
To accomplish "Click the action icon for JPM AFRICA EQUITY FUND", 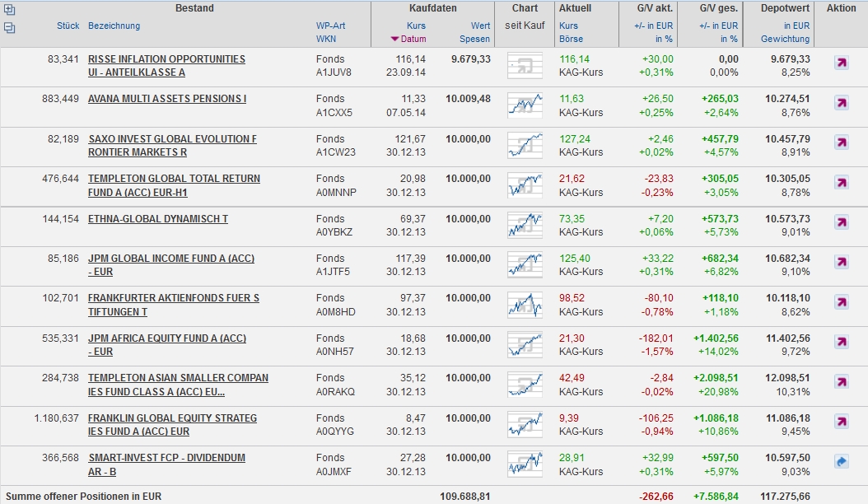I will [x=841, y=342].
